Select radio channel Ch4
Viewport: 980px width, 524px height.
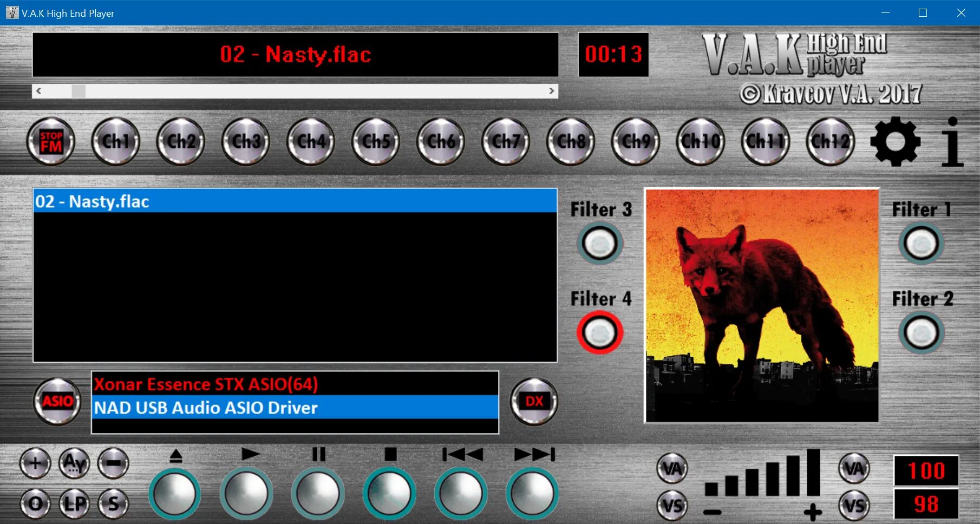(x=311, y=142)
